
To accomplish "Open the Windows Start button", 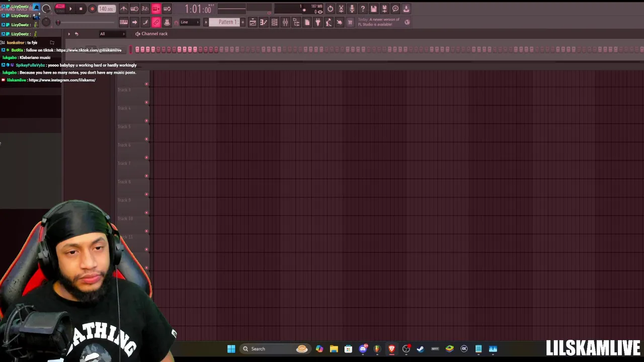I will click(231, 348).
